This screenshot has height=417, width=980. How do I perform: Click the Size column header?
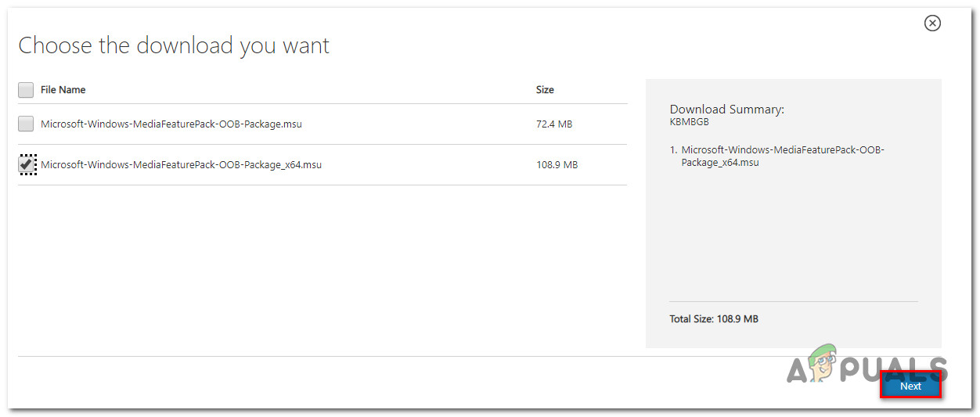545,90
